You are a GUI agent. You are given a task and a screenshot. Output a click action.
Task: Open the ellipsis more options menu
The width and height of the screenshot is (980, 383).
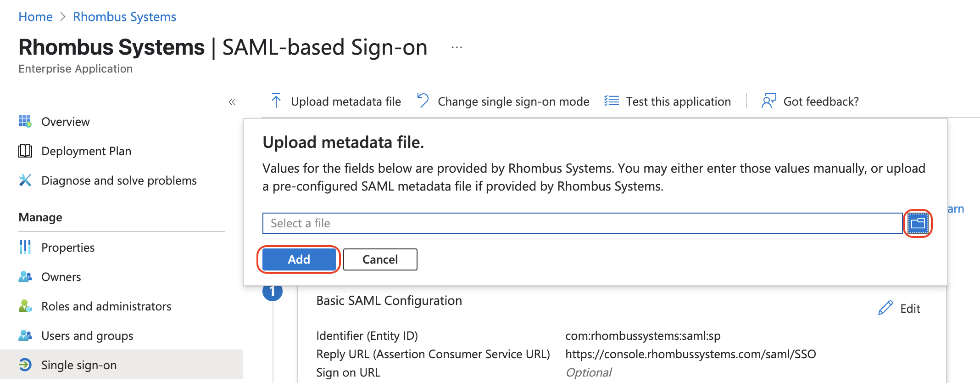(457, 47)
